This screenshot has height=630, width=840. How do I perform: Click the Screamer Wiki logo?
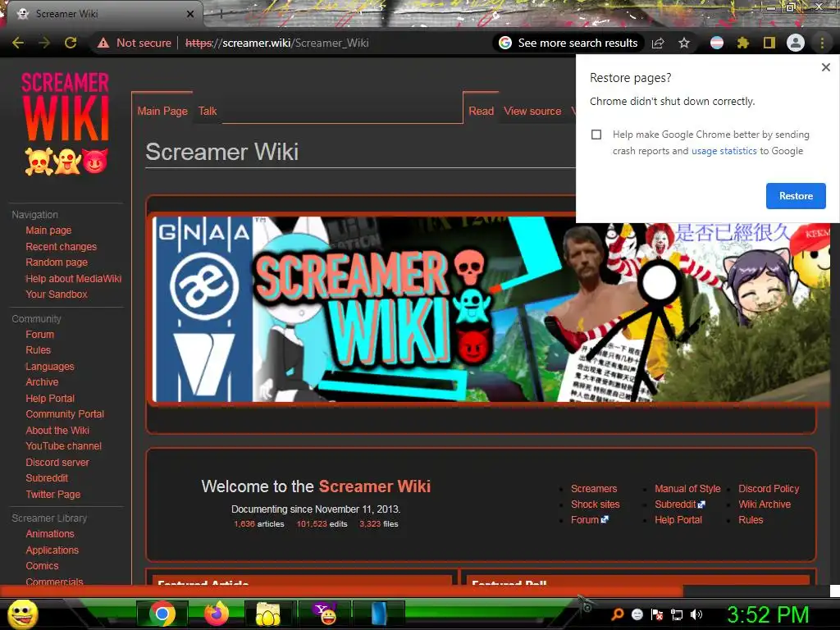point(66,124)
